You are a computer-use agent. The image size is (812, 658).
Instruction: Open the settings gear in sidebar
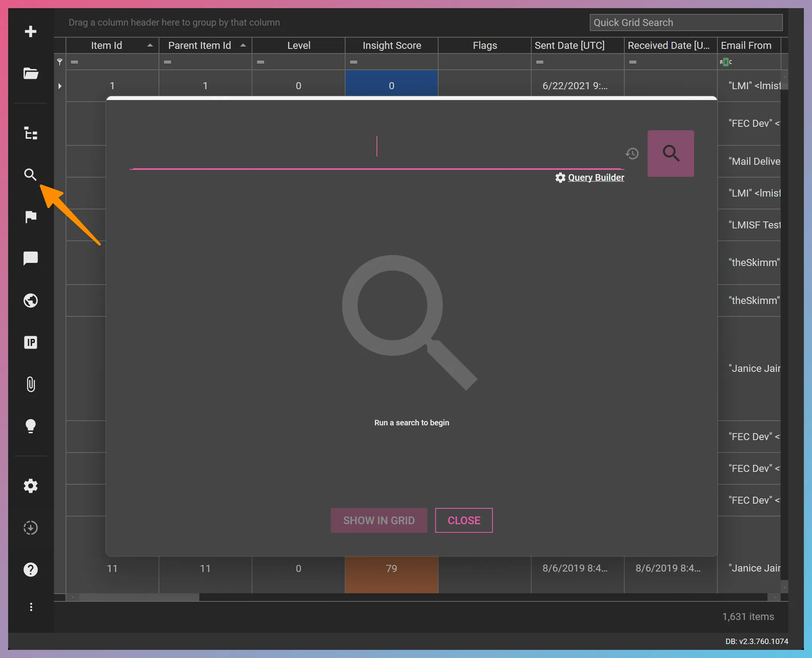pos(31,486)
